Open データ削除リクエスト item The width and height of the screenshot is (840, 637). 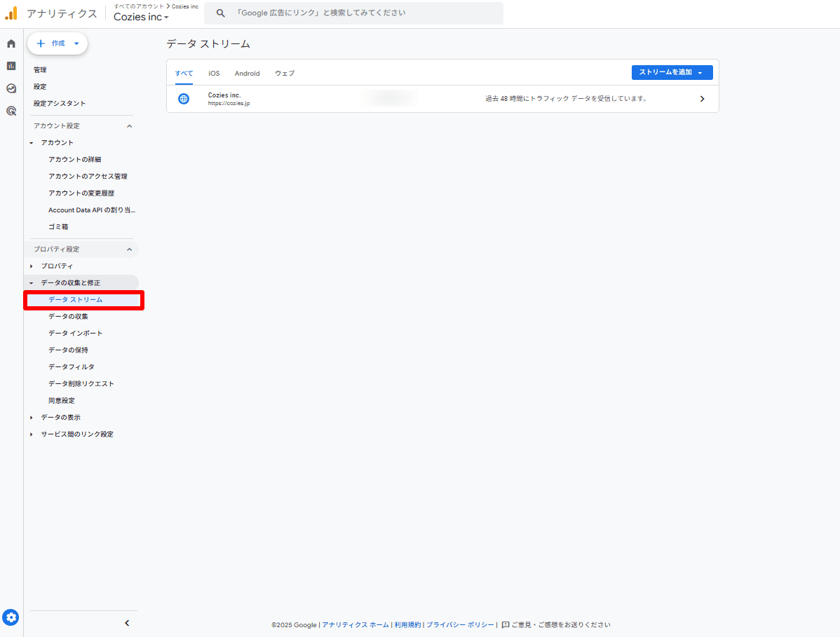point(81,384)
